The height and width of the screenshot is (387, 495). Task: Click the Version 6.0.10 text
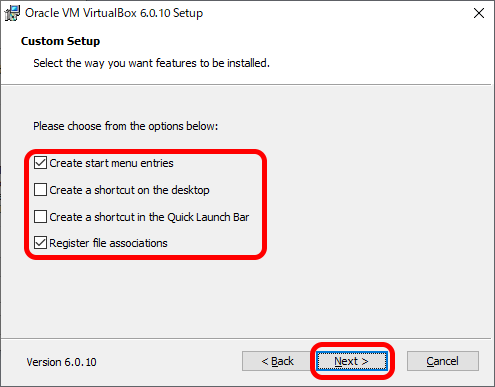point(61,362)
